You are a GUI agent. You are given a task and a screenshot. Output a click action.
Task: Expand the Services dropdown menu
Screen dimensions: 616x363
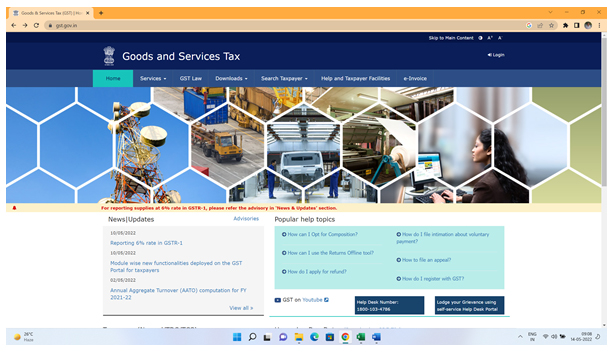pyautogui.click(x=153, y=79)
